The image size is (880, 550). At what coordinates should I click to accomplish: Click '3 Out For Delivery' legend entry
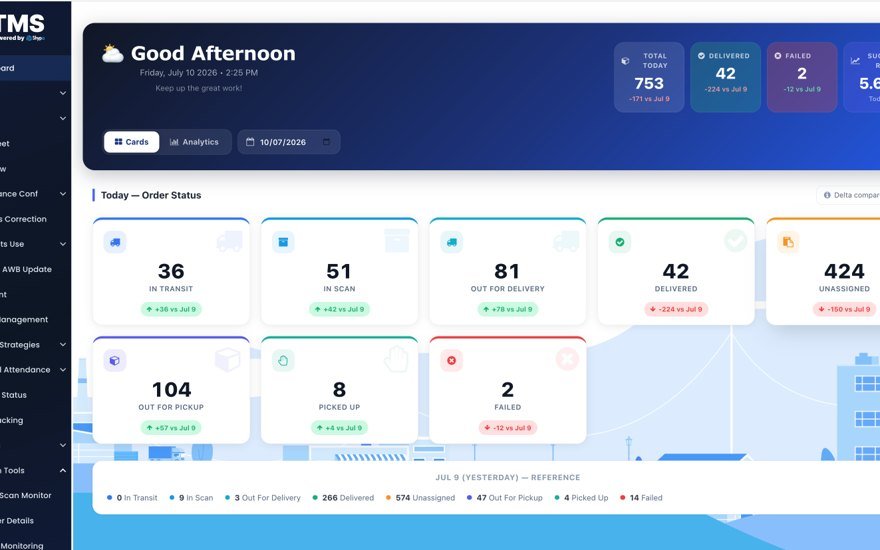(x=263, y=498)
